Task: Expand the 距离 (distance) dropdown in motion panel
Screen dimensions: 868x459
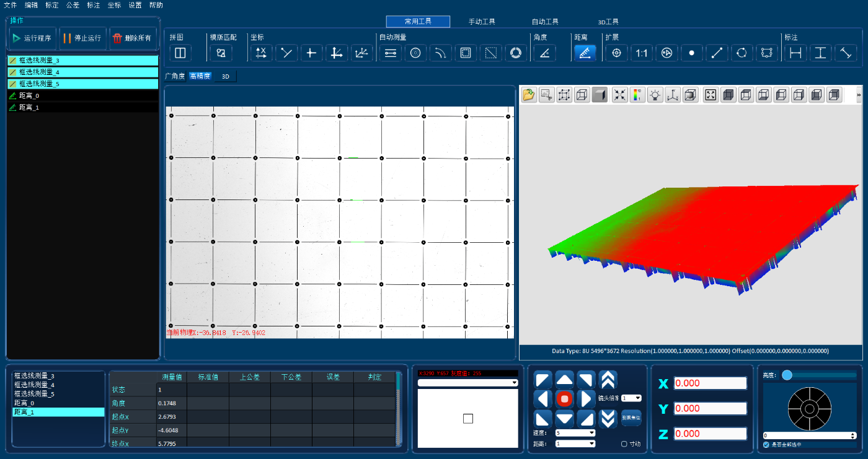Action: (575, 444)
